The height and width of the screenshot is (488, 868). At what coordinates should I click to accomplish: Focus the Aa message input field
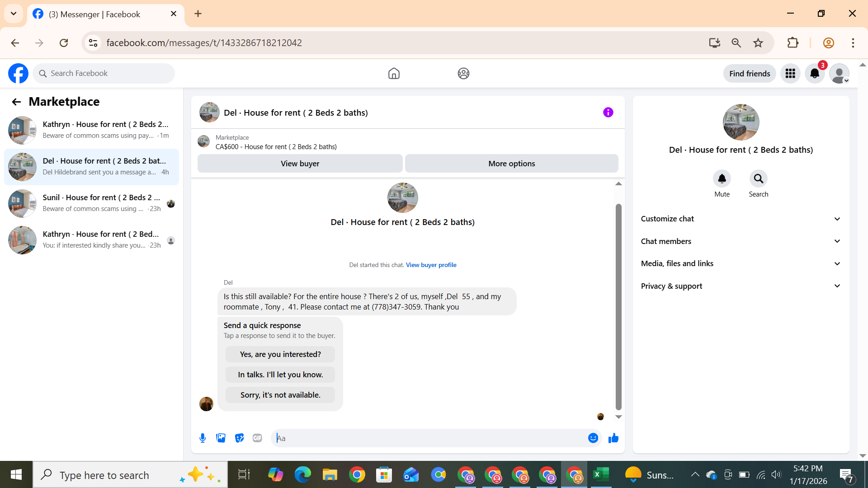point(429,438)
